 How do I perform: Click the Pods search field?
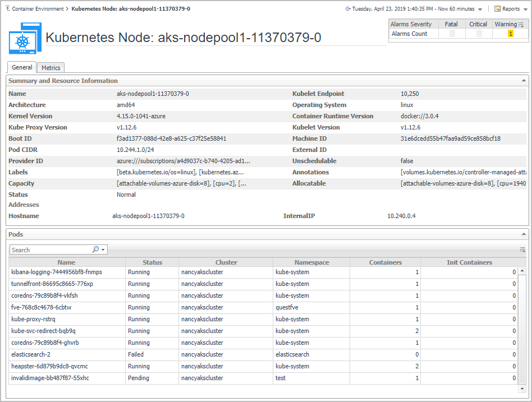pos(51,249)
